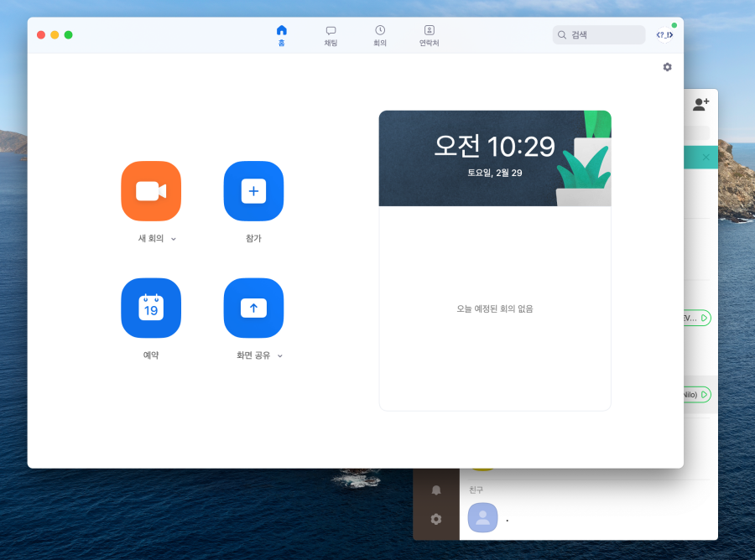Start a new meeting with the orange camera icon
This screenshot has width=755, height=560.
[151, 191]
